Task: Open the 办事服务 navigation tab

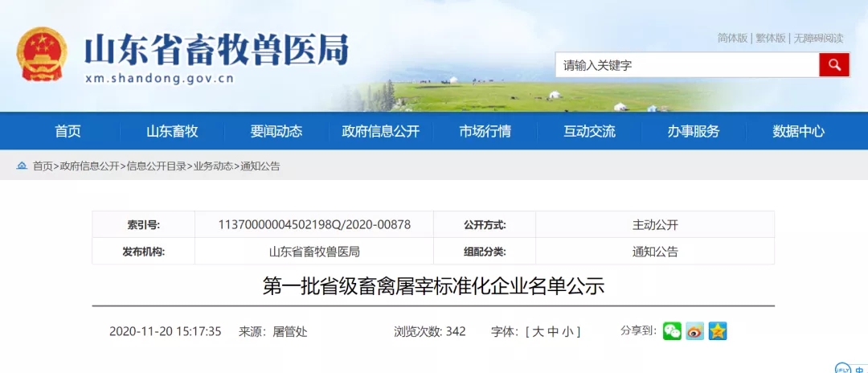Action: click(694, 131)
